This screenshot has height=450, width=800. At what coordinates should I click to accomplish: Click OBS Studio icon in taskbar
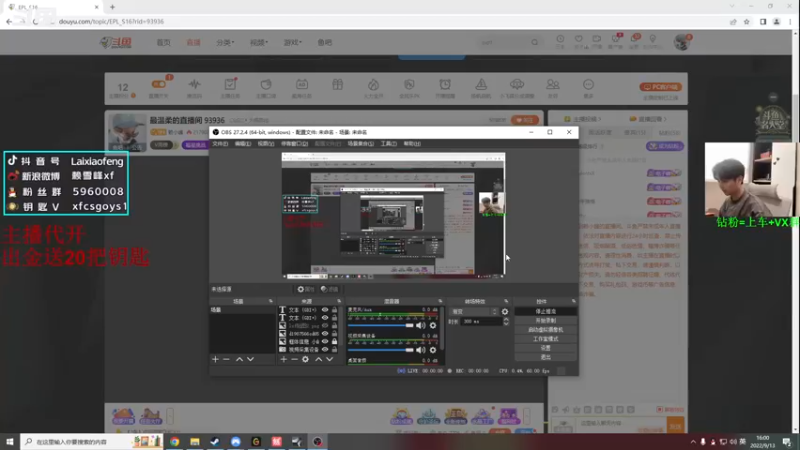pyautogui.click(x=317, y=441)
